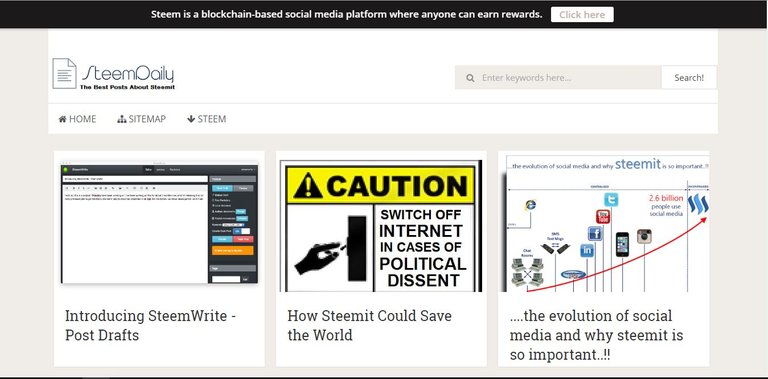Click the SteemWrite editor screenshot thumbnail
The width and height of the screenshot is (768, 379).
point(159,223)
